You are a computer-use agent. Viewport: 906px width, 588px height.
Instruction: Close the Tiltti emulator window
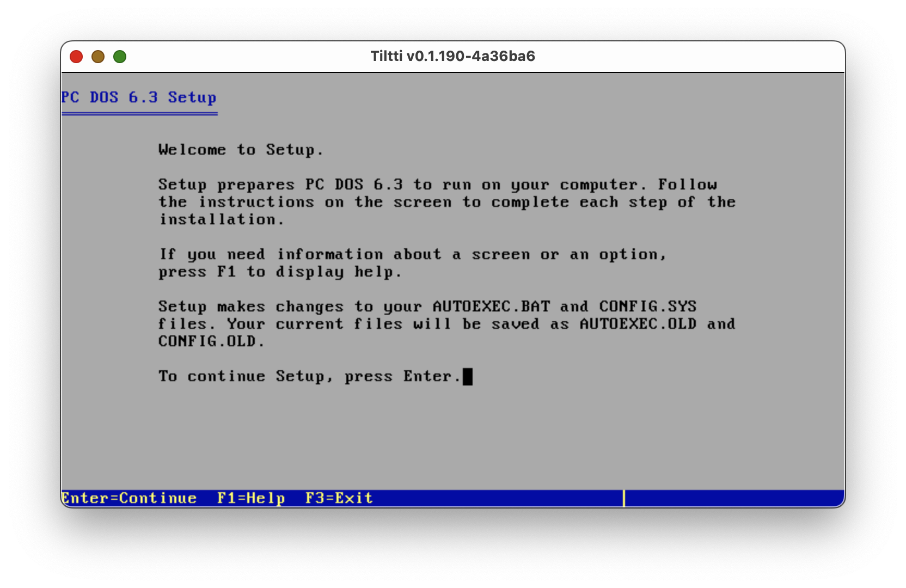[76, 57]
